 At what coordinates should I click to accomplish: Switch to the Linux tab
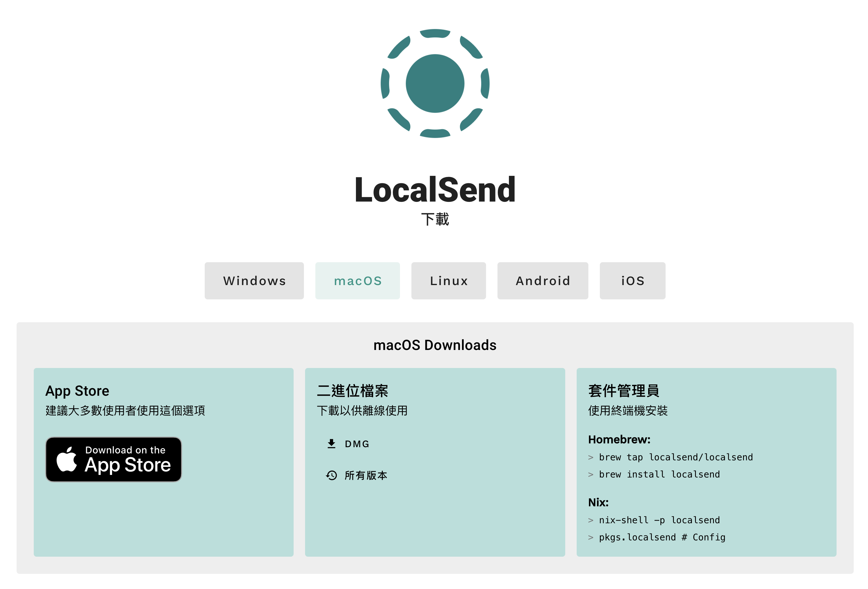click(x=448, y=280)
